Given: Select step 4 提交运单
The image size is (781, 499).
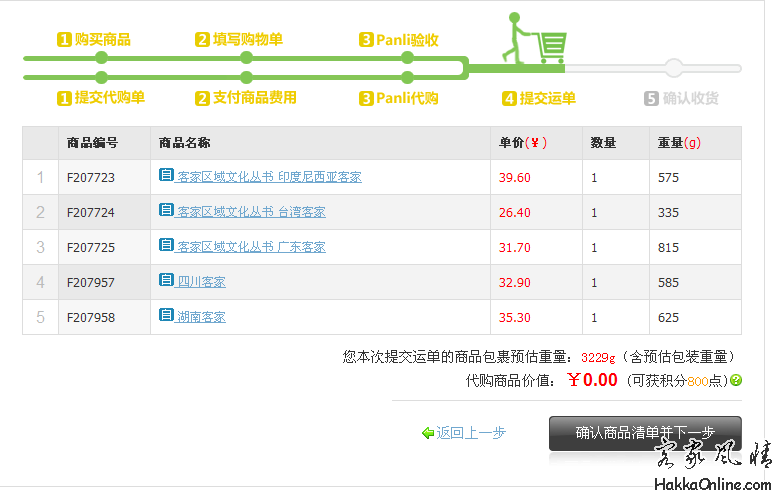Looking at the screenshot, I should pyautogui.click(x=538, y=98).
